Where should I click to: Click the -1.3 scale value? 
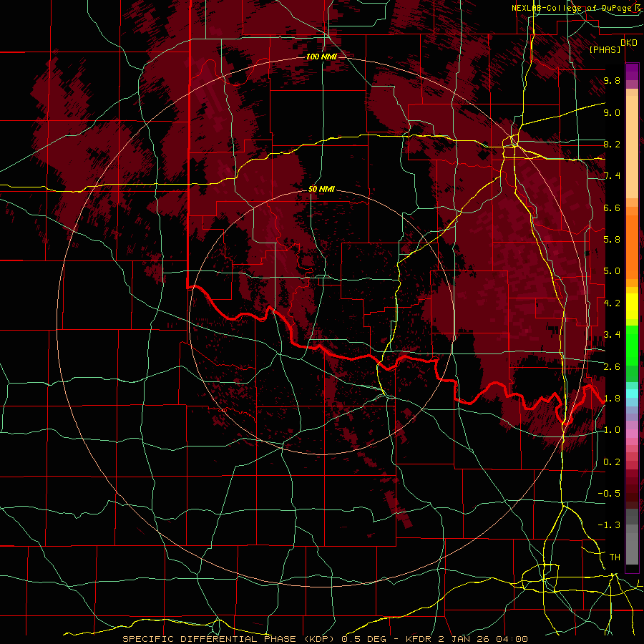tap(609, 525)
